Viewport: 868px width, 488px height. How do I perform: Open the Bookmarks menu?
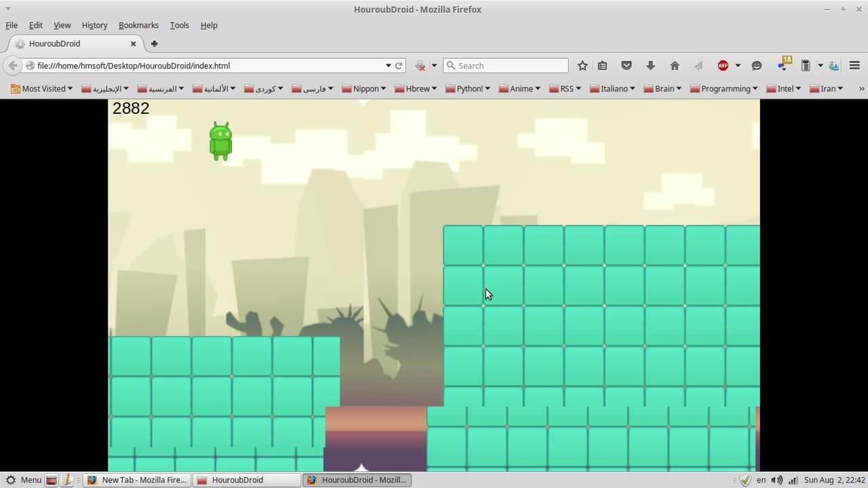[138, 25]
